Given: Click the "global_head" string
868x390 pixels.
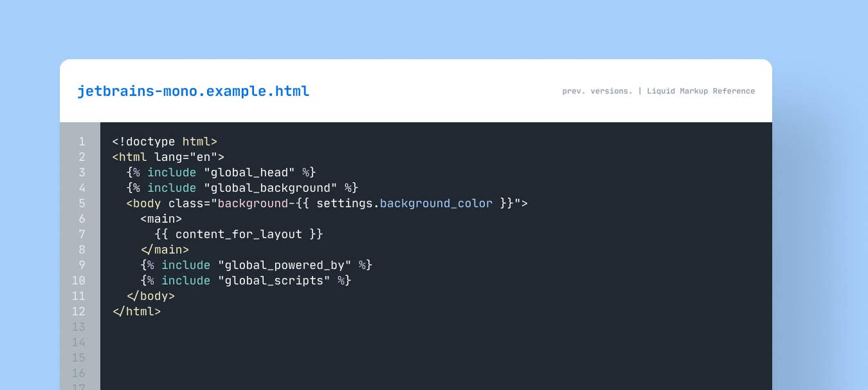Looking at the screenshot, I should click(249, 172).
